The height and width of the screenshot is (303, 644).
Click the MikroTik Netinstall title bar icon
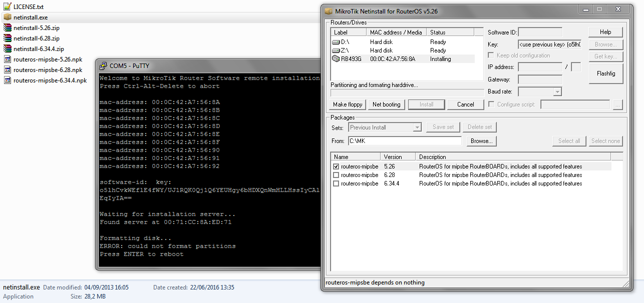(x=329, y=10)
